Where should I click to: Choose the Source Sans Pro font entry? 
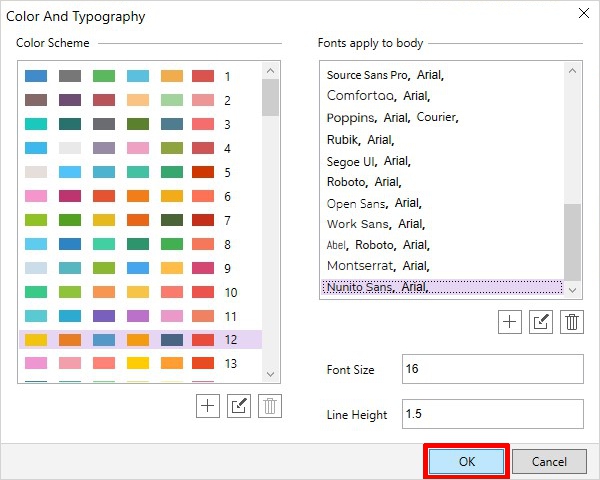pos(386,75)
